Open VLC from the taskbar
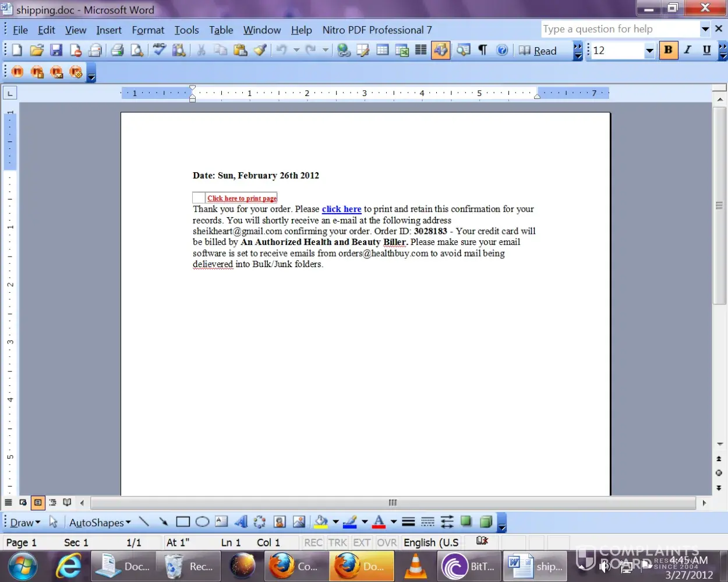Screen dimensions: 728x582 (x=416, y=566)
